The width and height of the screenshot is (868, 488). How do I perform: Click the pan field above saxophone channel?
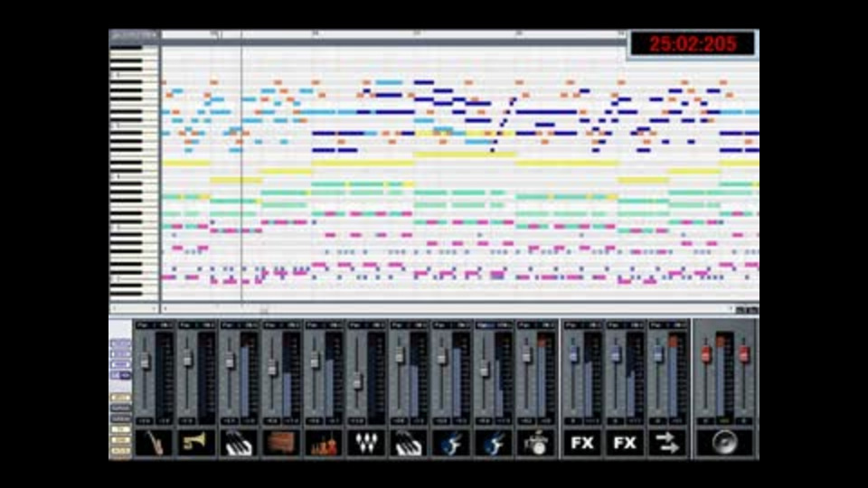click(154, 325)
